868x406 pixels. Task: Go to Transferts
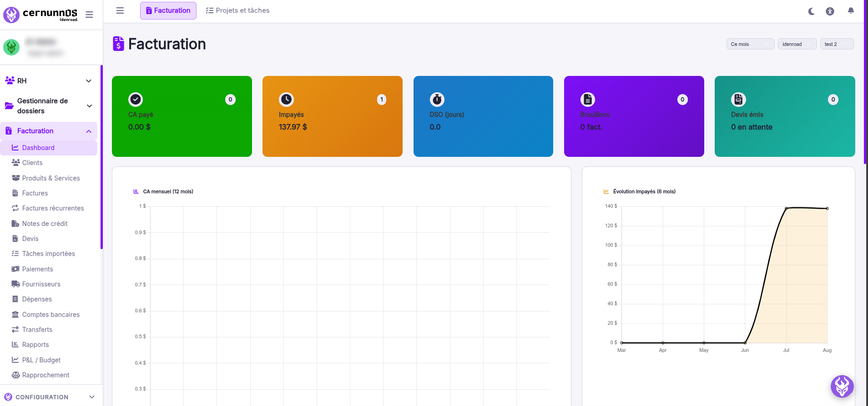coord(49,330)
